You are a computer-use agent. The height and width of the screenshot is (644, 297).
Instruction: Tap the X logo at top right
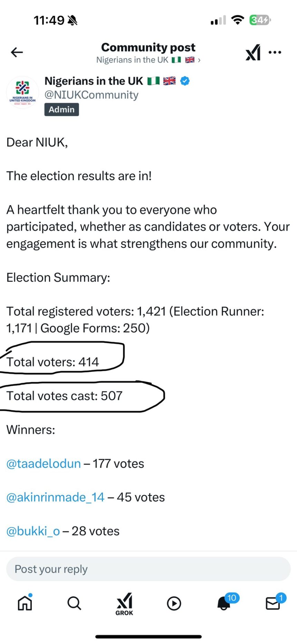253,52
